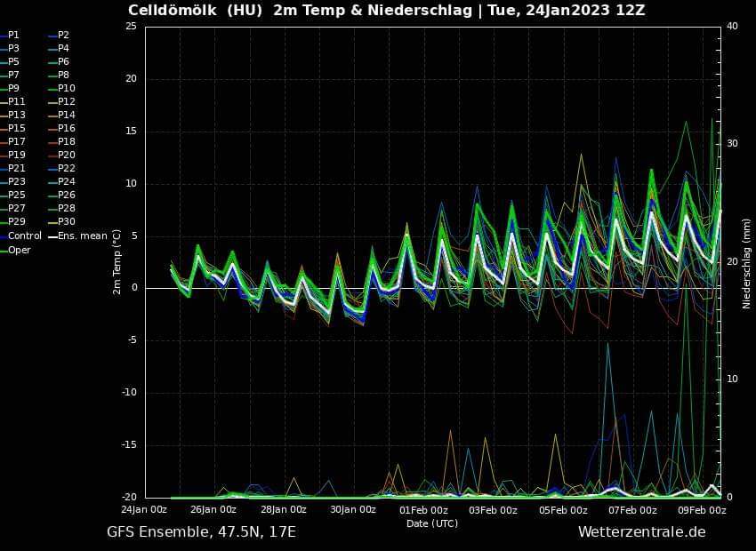
Task: Select the P30 legend label
Action: tap(66, 221)
